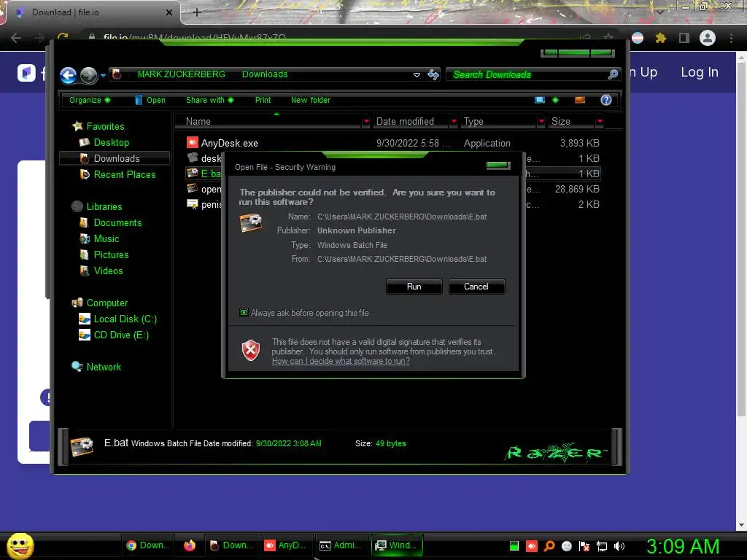
Task: Click the Back arrow in Explorer
Action: click(x=68, y=75)
